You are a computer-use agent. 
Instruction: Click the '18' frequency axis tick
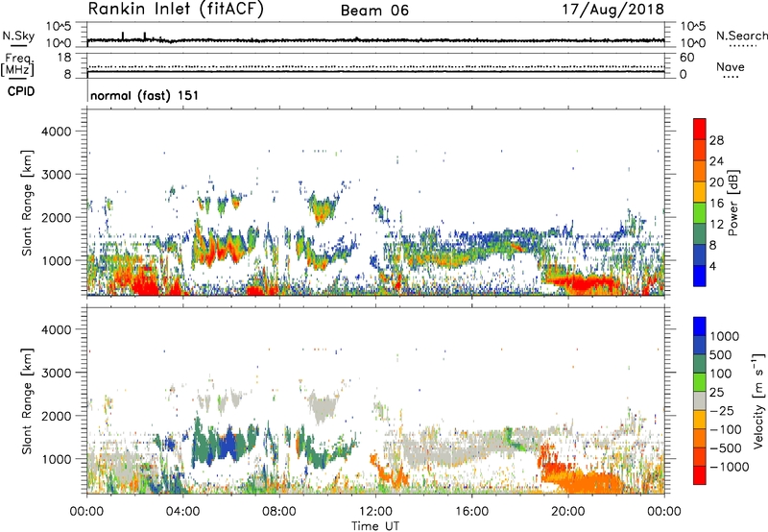click(x=64, y=58)
